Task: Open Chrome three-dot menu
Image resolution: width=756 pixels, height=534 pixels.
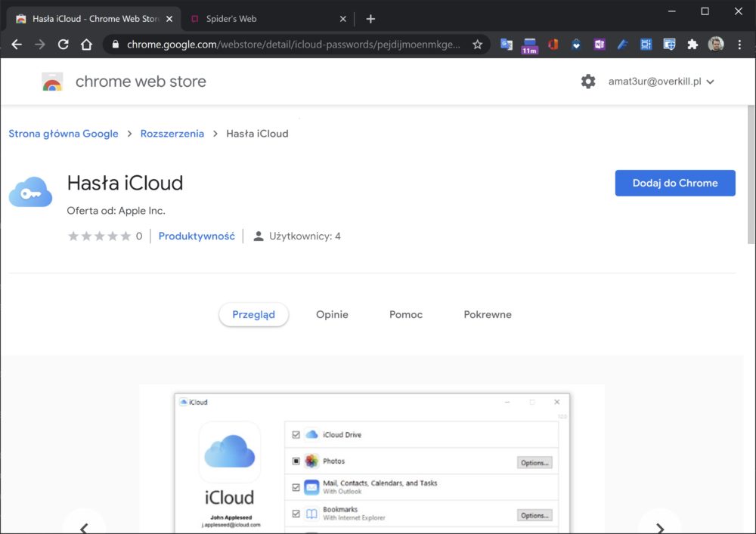Action: pos(739,45)
